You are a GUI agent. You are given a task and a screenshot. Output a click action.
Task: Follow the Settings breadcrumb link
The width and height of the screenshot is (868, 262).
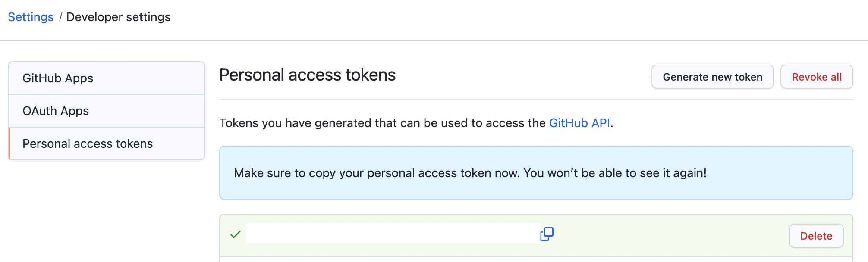click(31, 17)
